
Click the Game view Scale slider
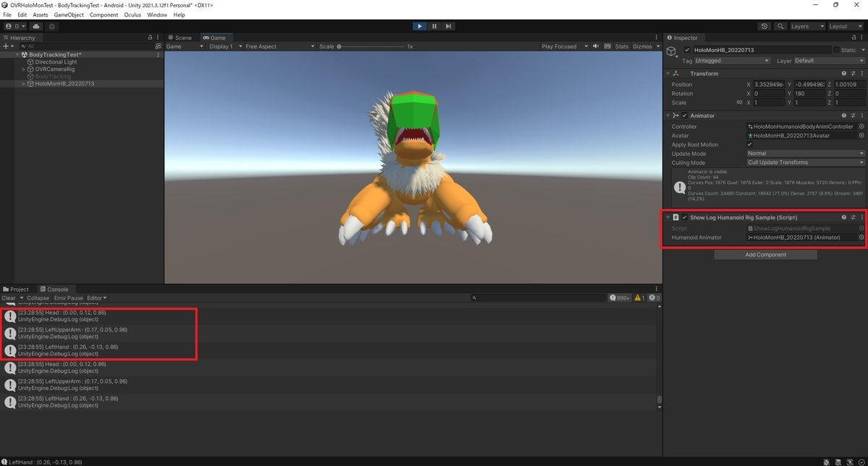click(371, 46)
